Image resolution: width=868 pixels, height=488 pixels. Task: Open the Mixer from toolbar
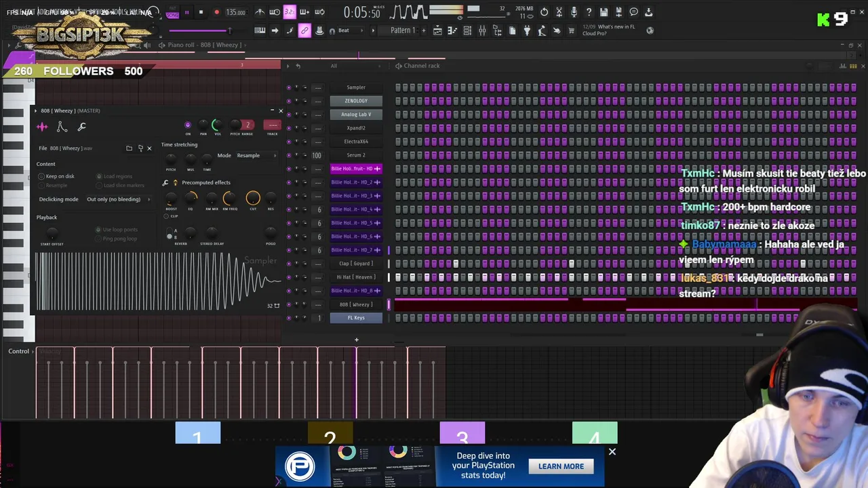[x=482, y=30]
